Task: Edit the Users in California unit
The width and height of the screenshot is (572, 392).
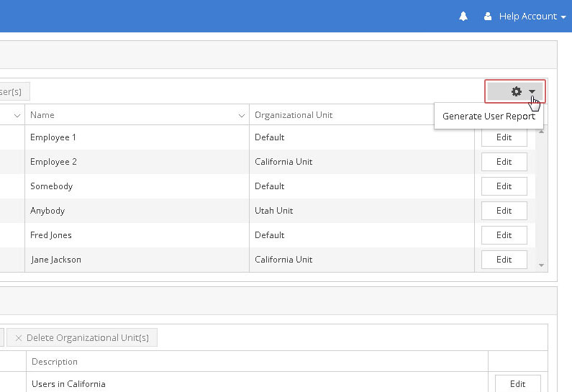Action: click(x=517, y=384)
